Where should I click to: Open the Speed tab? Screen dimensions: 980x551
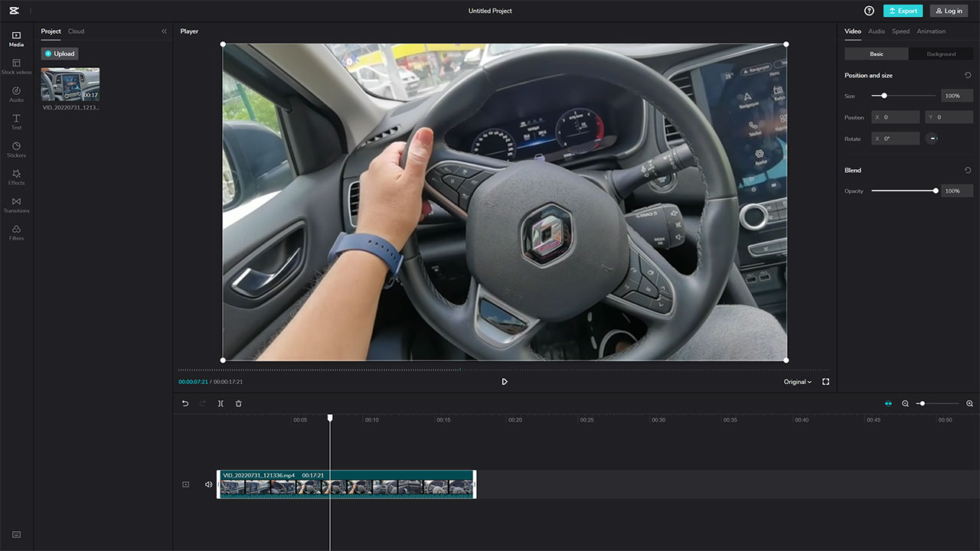tap(900, 31)
